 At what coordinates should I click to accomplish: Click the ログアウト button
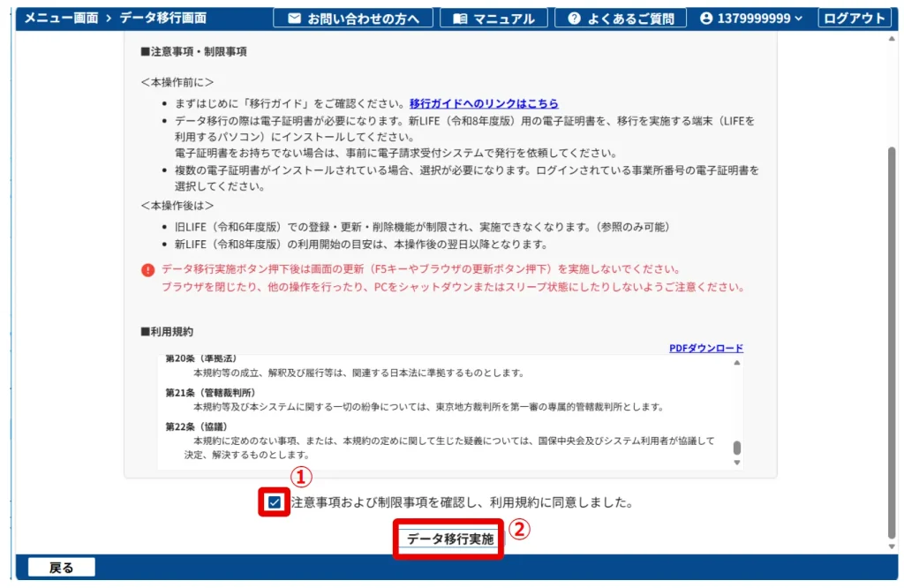pyautogui.click(x=854, y=19)
